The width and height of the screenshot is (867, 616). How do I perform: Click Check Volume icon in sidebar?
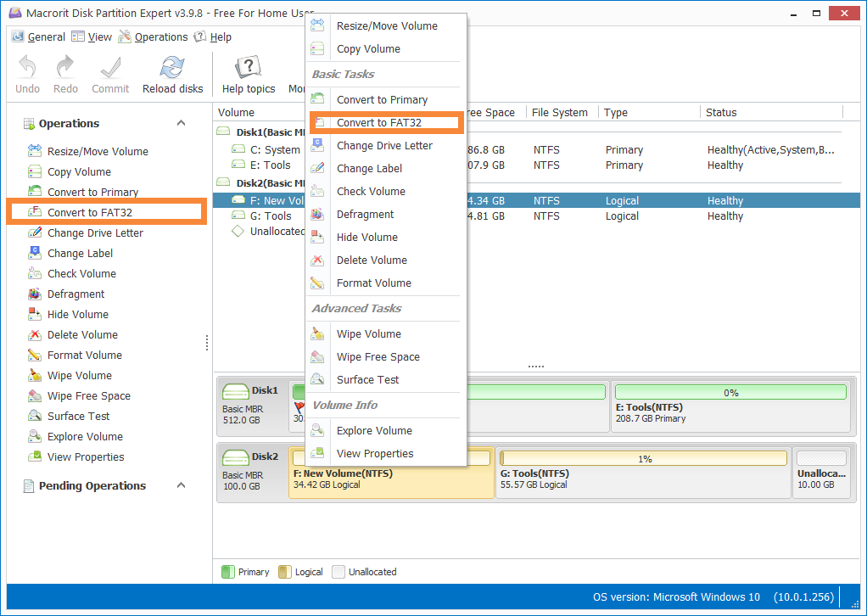(34, 273)
